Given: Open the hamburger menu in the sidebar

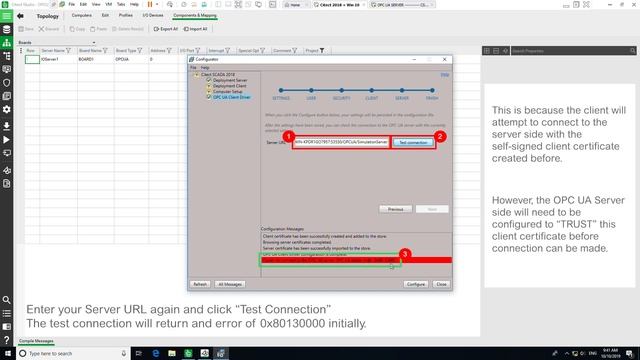Looking at the screenshot, I should [7, 16].
